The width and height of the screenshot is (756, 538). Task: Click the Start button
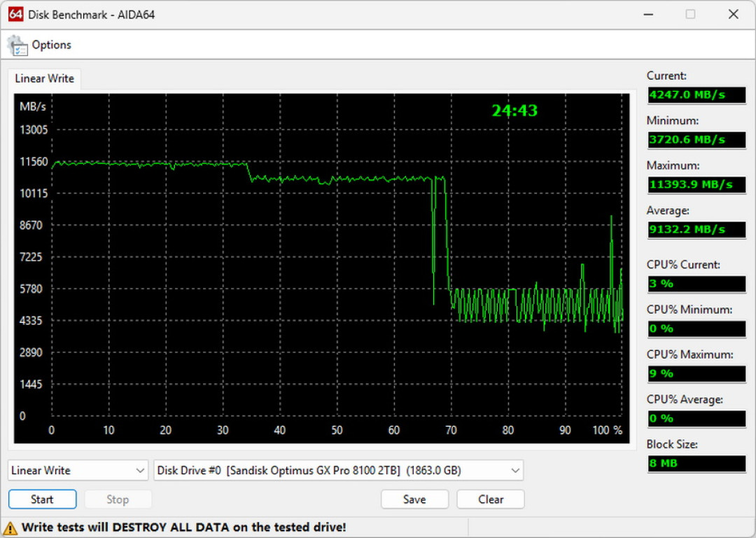[43, 499]
